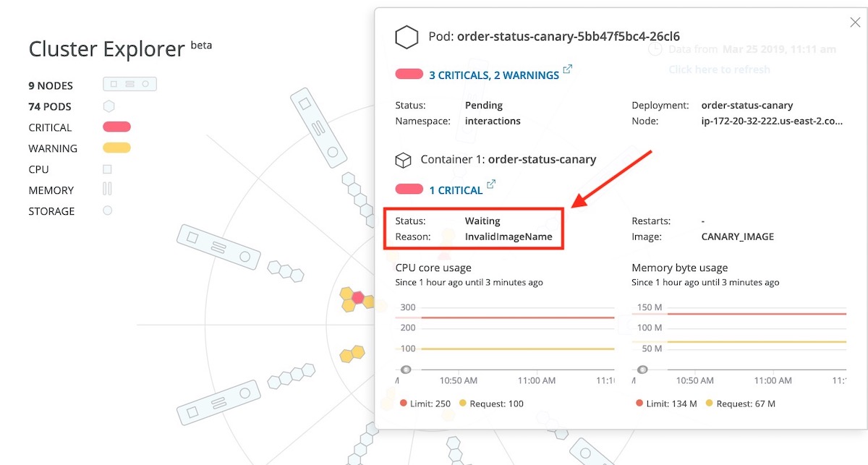868x465 pixels.
Task: Open the 1 CRITICAL alert link
Action: tap(456, 190)
